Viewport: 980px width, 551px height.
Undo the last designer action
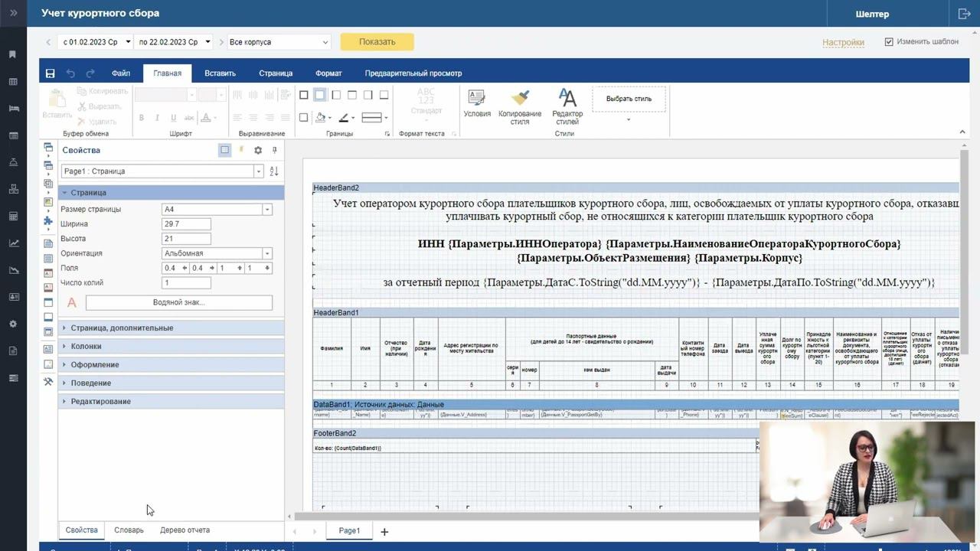point(70,73)
